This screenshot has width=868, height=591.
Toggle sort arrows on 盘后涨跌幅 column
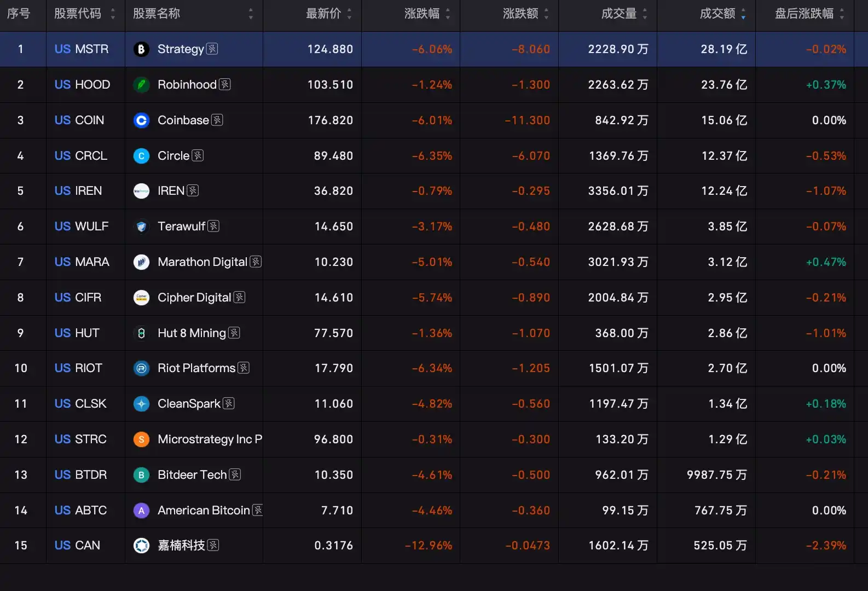(x=842, y=14)
